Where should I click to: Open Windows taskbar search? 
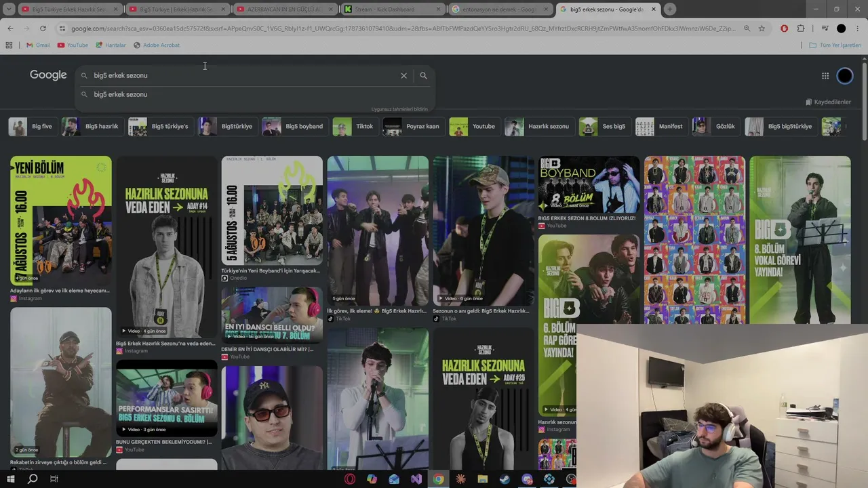pyautogui.click(x=32, y=479)
